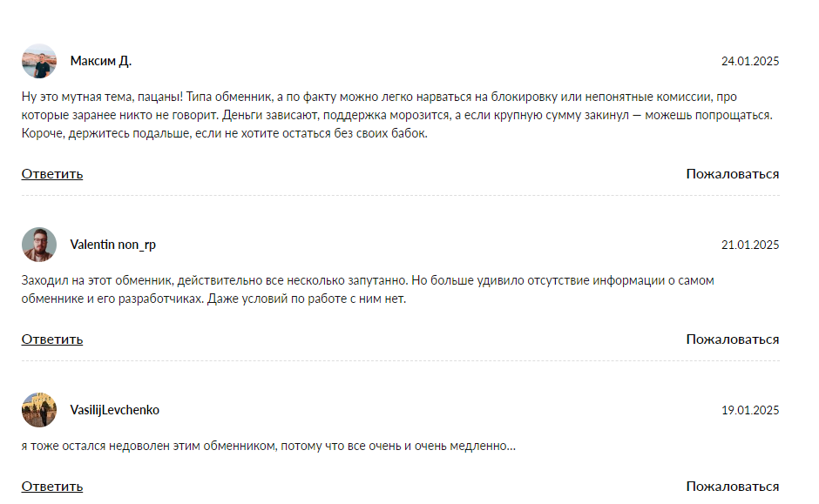This screenshot has width=819, height=504.
Task: Click Ответить under Valentin non_rp's comment
Action: (x=52, y=339)
